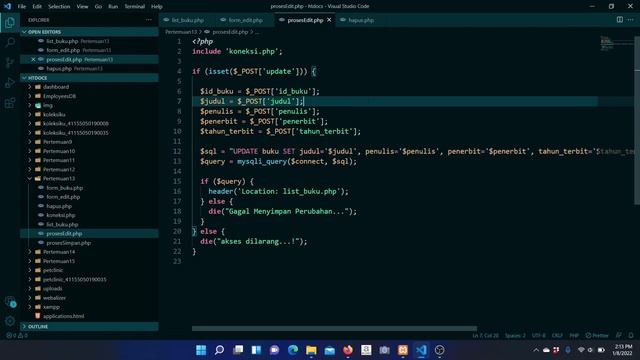This screenshot has height=360, width=640.
Task: Click Ln 7, Col 28 cursor position status
Action: tap(486, 336)
